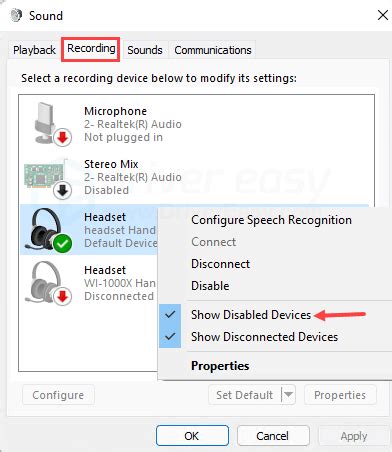392x452 pixels.
Task: Open the Sounds tab
Action: tap(145, 50)
